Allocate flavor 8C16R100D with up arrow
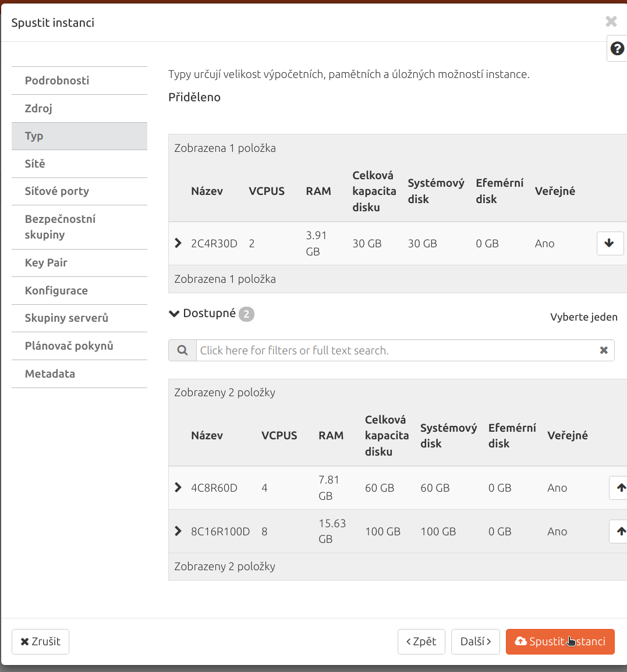This screenshot has width=627, height=672. (x=619, y=531)
